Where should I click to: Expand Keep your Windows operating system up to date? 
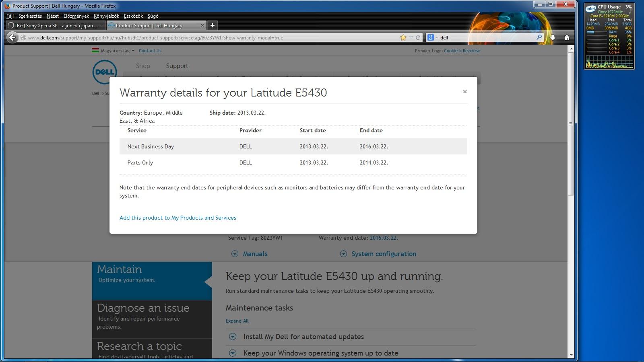tap(314, 353)
